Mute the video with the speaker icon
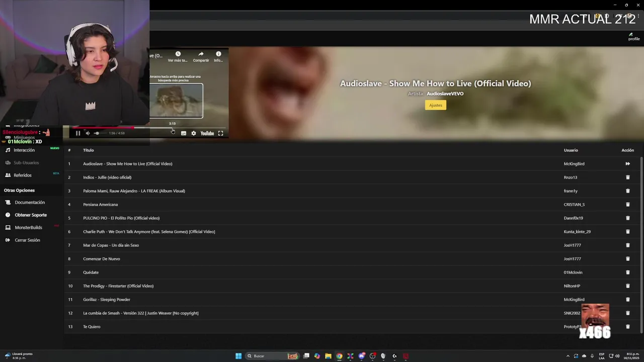Image resolution: width=644 pixels, height=362 pixels. (88, 133)
